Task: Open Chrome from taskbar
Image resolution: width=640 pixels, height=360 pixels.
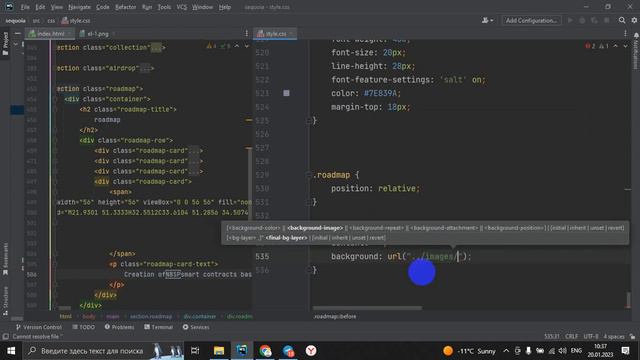Action: [x=265, y=351]
